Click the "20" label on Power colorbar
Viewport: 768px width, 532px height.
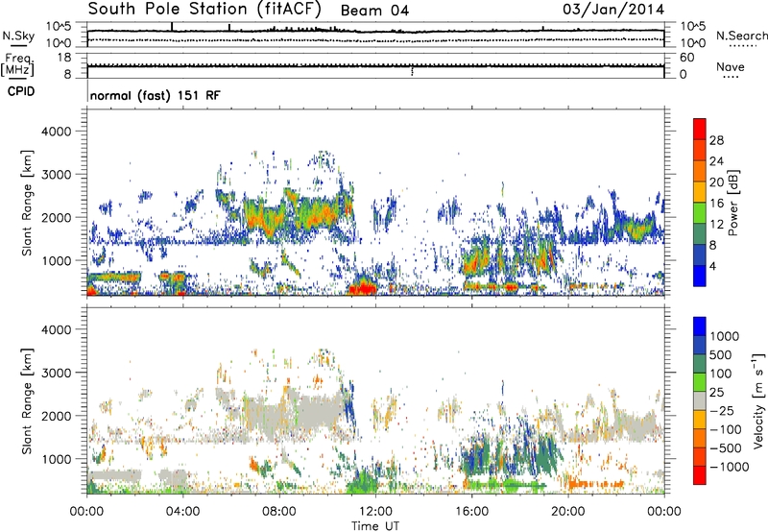716,182
